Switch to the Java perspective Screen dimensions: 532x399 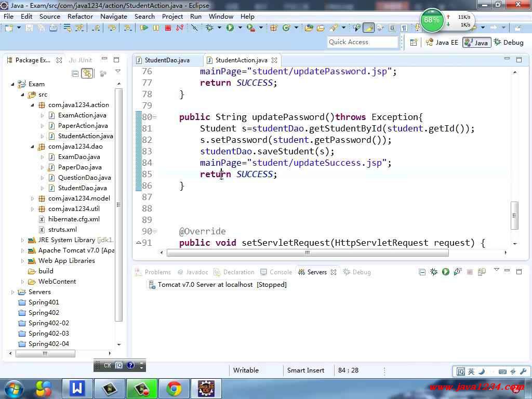(x=477, y=43)
